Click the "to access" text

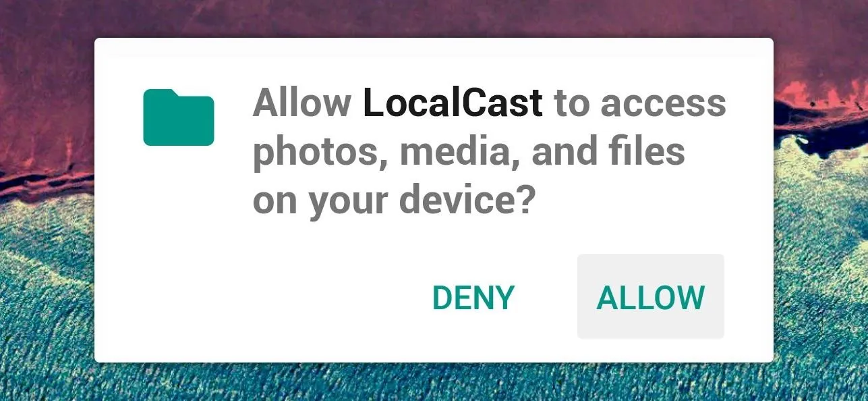pos(640,103)
